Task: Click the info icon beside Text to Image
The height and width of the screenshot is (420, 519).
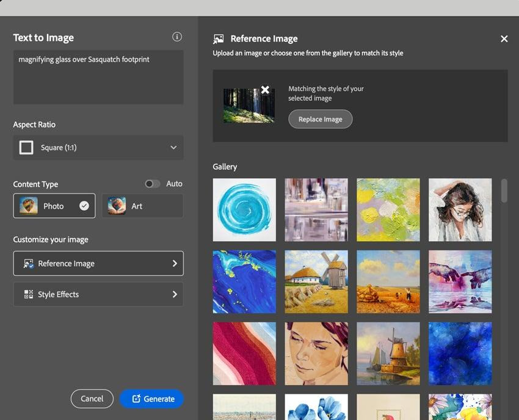Action: (176, 37)
